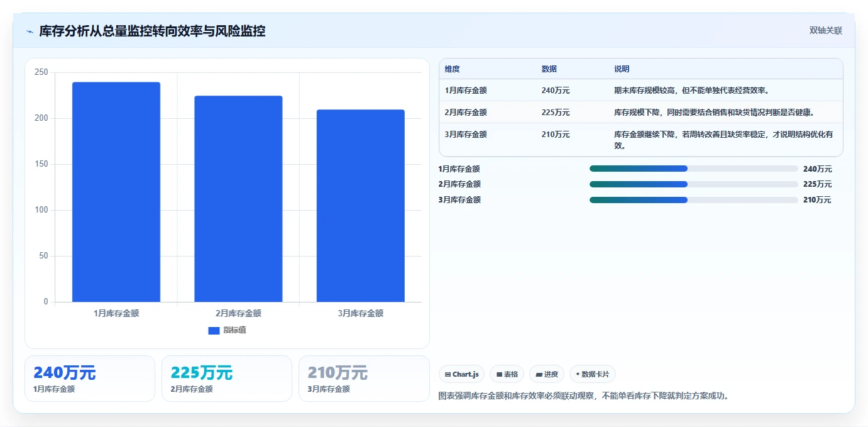Click the description starting 库存规模下降
The image size is (868, 427).
[714, 113]
